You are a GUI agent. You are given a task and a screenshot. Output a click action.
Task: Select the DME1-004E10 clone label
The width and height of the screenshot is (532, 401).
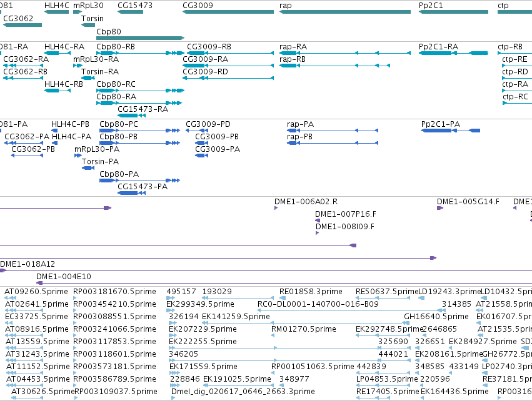click(x=64, y=276)
